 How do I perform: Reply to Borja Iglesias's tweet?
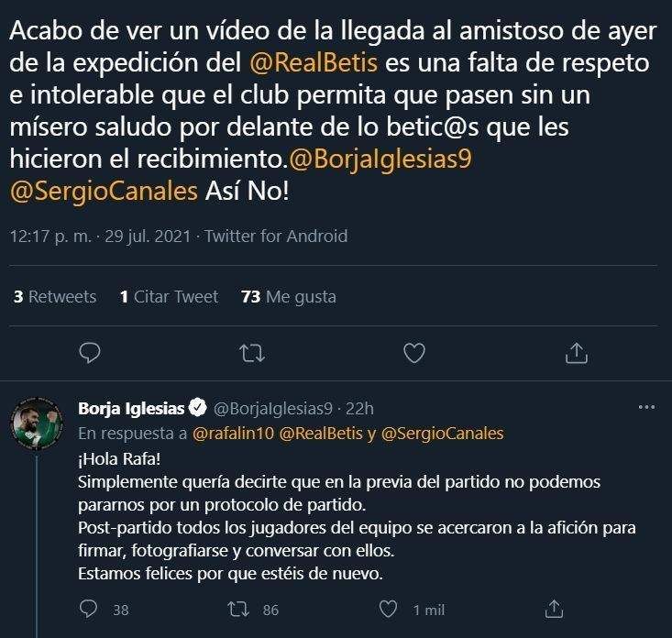[x=89, y=609]
